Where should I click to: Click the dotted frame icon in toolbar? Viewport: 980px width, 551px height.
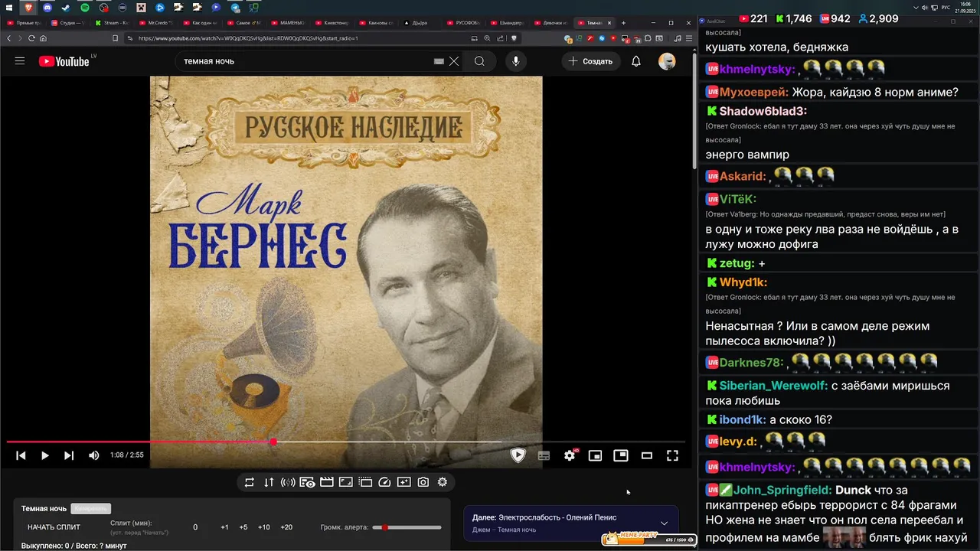(x=365, y=482)
